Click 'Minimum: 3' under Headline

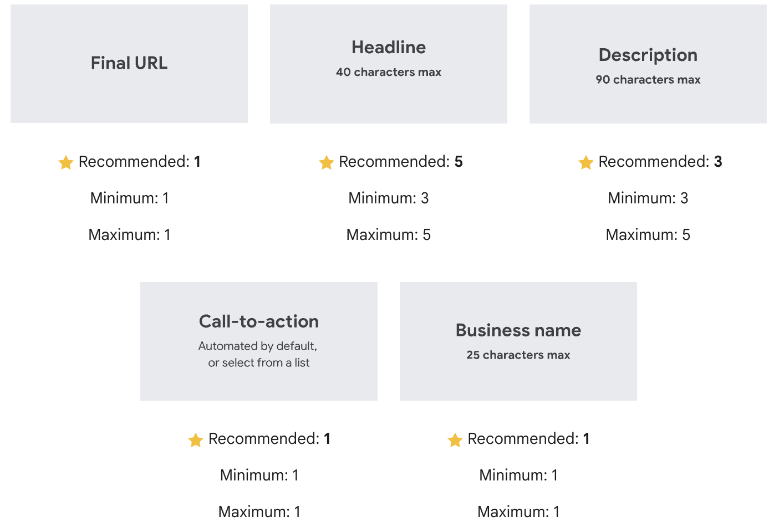point(389,198)
